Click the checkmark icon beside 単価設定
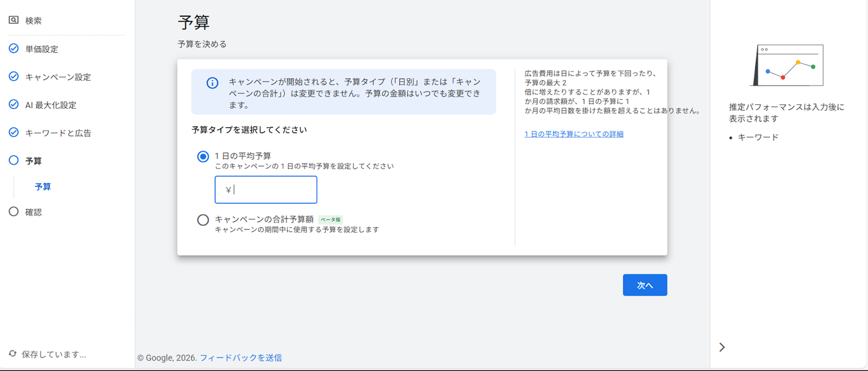Viewport: 868px width, 371px height. point(14,48)
